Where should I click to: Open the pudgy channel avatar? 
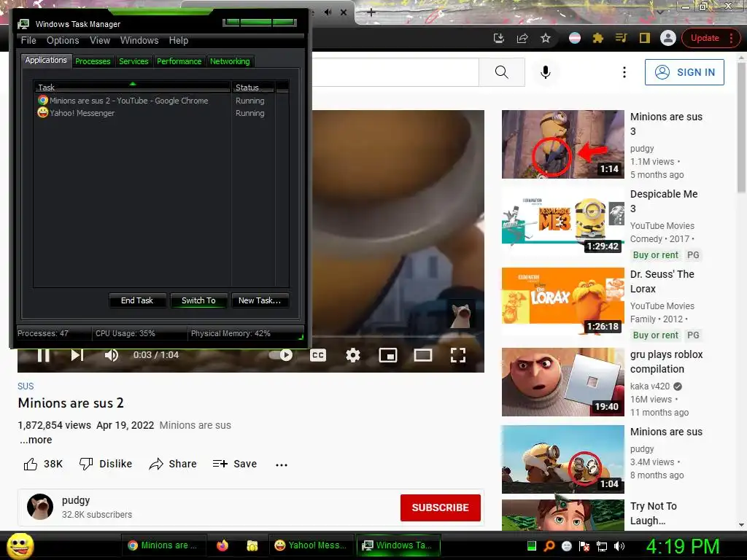(40, 507)
